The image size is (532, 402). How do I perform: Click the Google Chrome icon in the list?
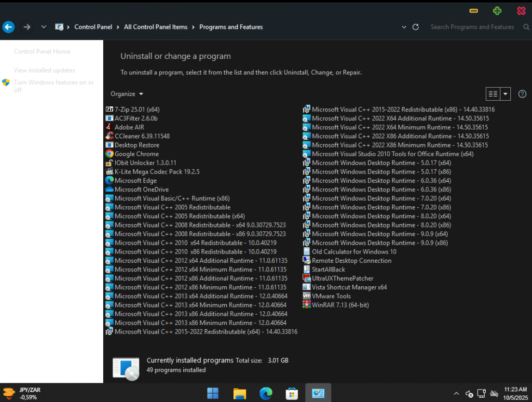[109, 154]
